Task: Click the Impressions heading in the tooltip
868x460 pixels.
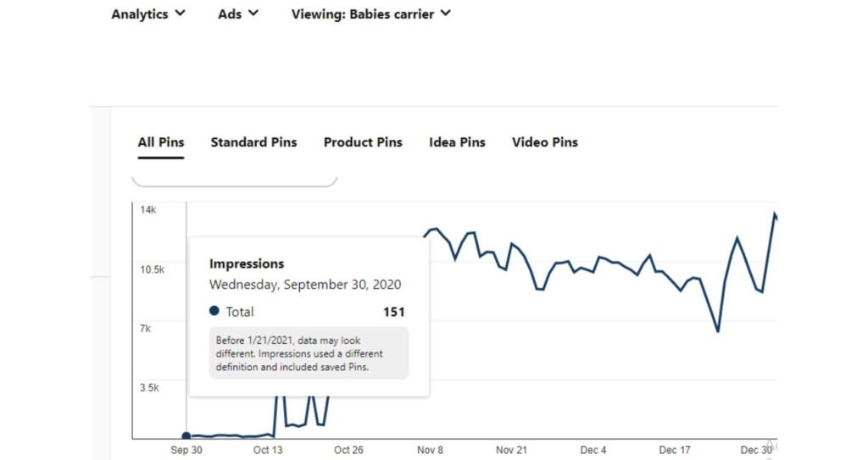Action: [247, 263]
